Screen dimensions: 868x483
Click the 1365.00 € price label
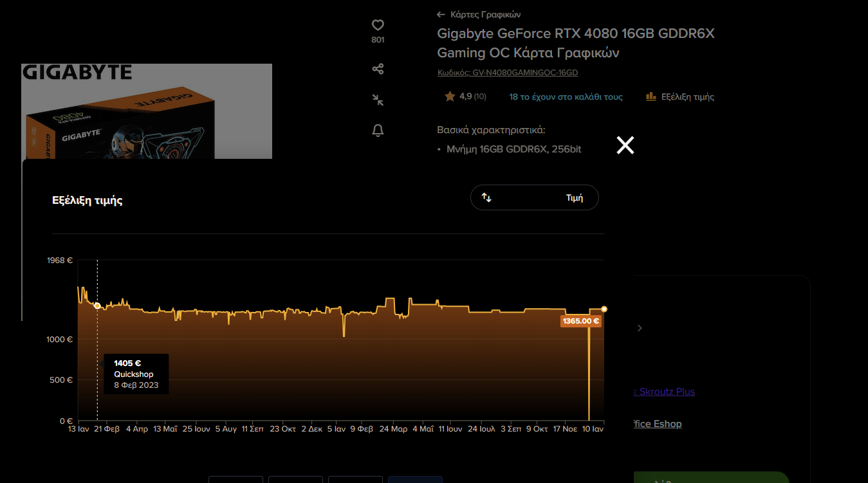[x=581, y=321]
